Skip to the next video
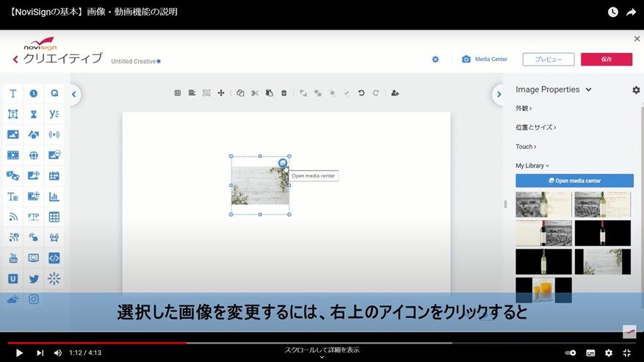The image size is (644, 362). coord(40,352)
